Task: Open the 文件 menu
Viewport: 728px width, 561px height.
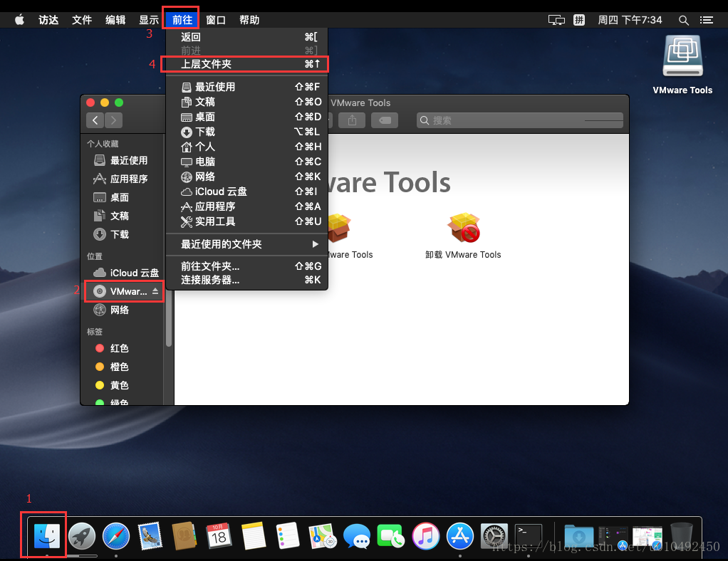Action: pyautogui.click(x=82, y=20)
